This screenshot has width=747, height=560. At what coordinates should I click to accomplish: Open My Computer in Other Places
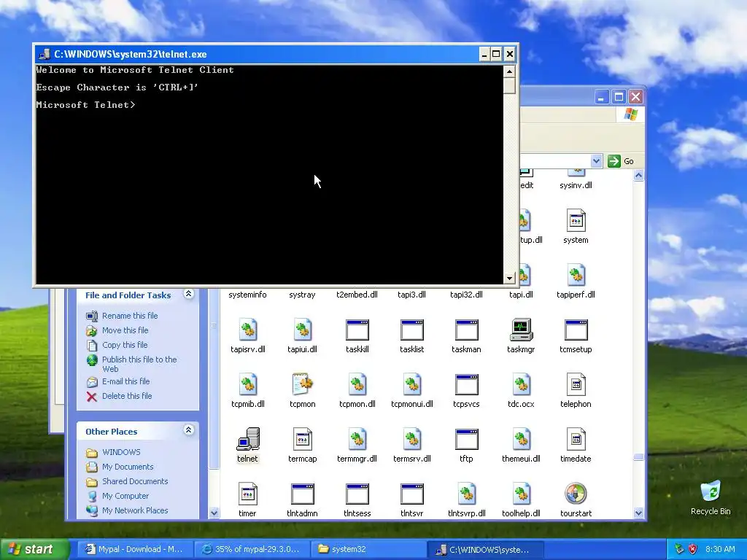click(125, 496)
